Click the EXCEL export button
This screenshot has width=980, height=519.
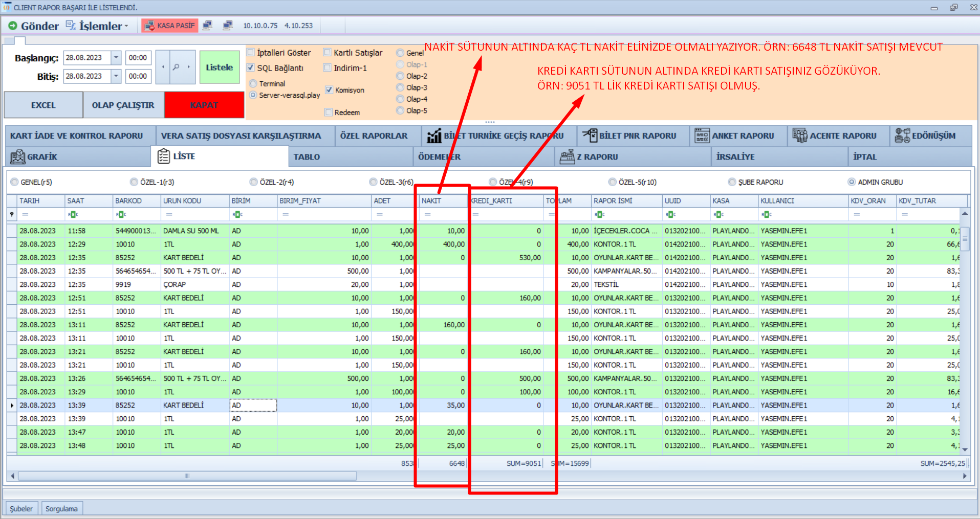(x=43, y=105)
